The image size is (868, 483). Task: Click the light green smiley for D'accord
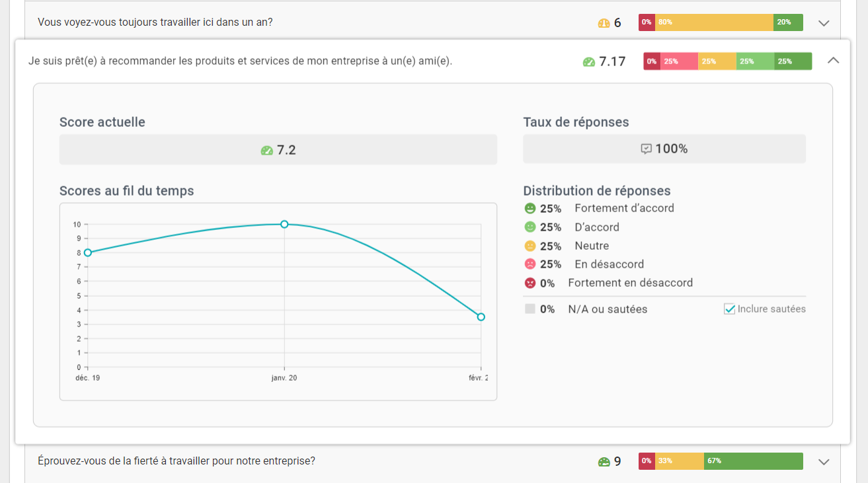tap(530, 227)
